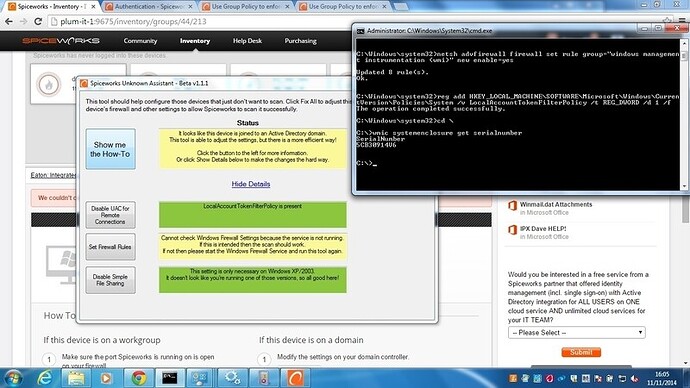The image size is (690, 388).
Task: Launch Internet Explorer from the taskbar
Action: coord(44,378)
